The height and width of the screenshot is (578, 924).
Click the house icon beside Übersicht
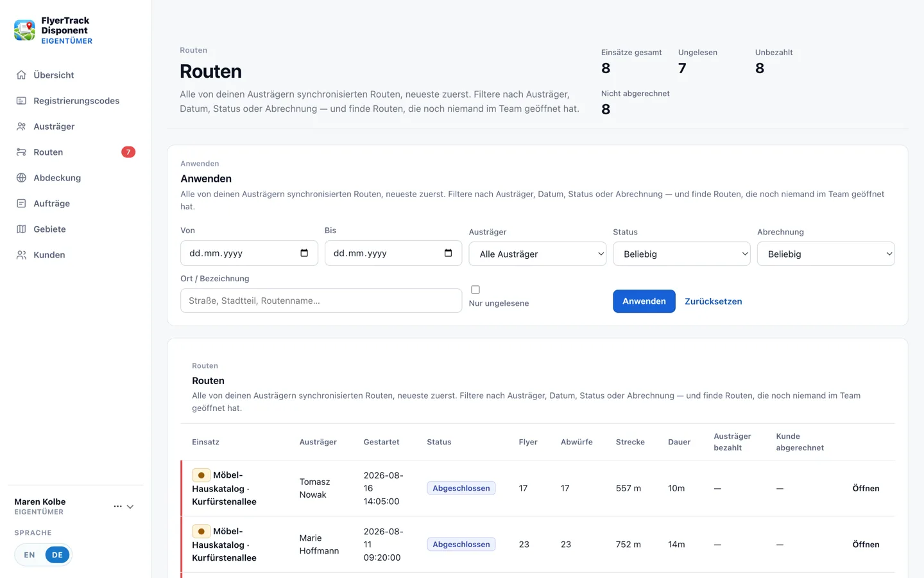point(21,75)
